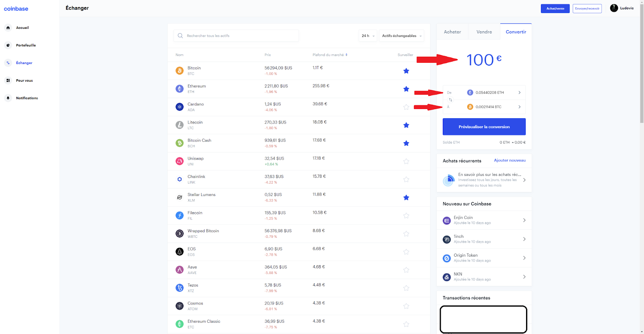The width and height of the screenshot is (644, 334).
Task: Unwatch Bitcoin Cash with its star
Action: tap(406, 143)
